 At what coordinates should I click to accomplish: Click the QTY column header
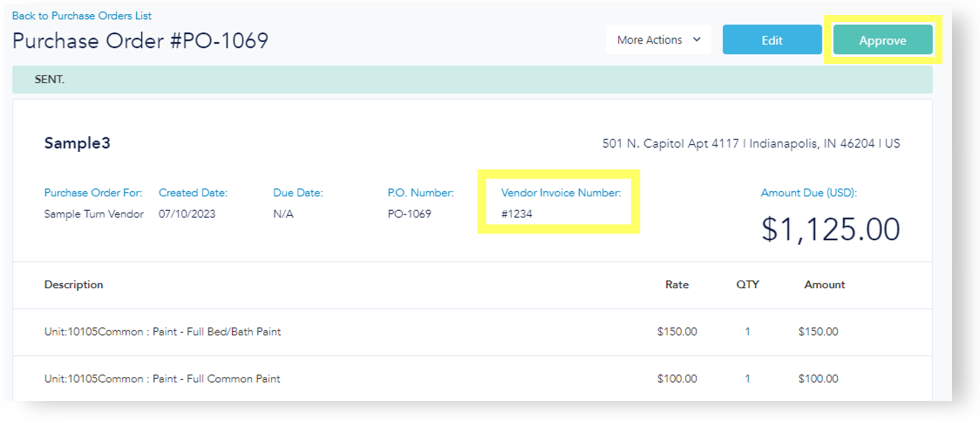coord(747,285)
